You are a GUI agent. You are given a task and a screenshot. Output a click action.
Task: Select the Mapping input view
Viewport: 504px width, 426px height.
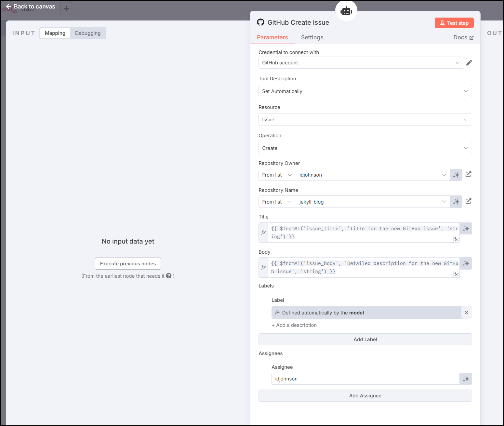55,33
